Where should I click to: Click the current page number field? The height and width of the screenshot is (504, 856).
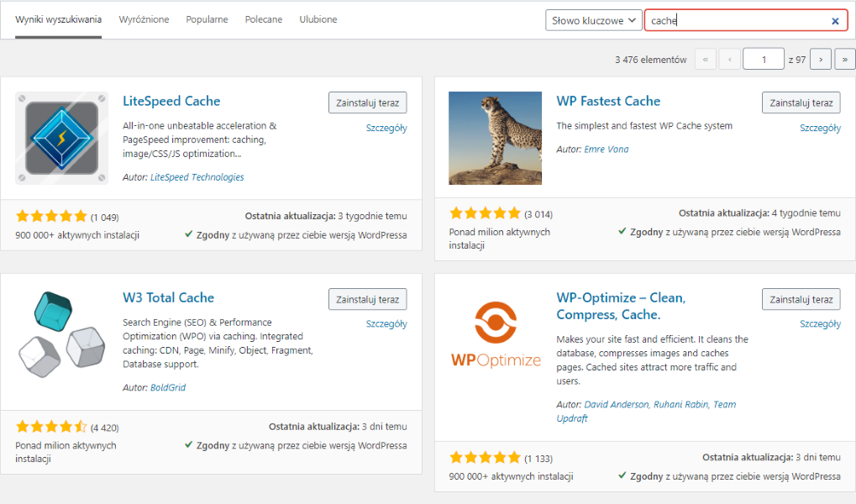click(765, 60)
